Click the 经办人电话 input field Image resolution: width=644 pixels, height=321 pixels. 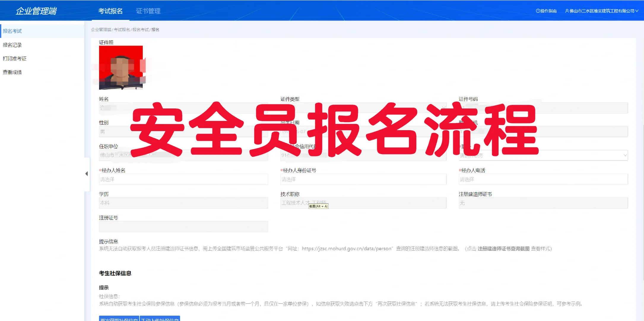[x=543, y=179]
